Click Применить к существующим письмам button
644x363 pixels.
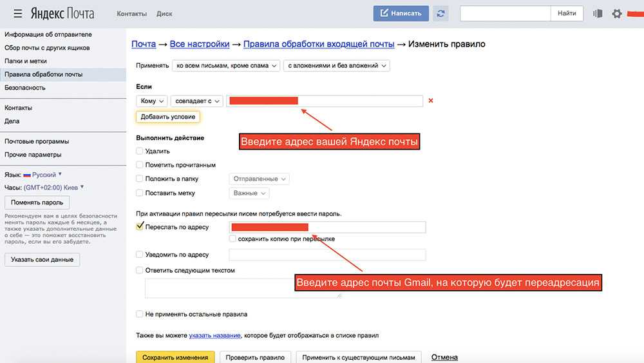(359, 357)
